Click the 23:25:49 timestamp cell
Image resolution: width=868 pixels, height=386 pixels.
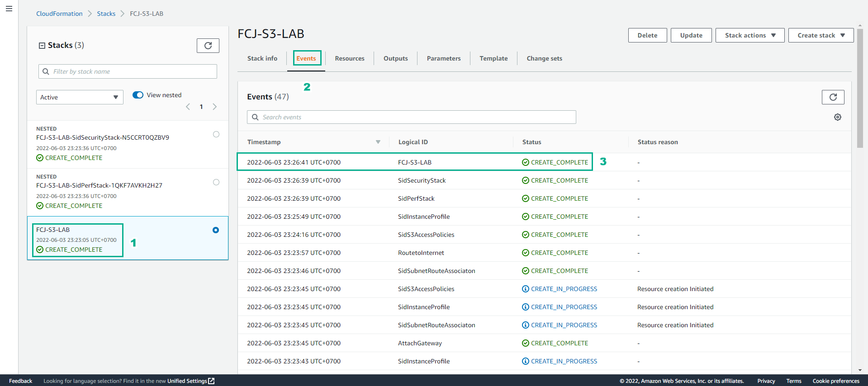pos(294,217)
